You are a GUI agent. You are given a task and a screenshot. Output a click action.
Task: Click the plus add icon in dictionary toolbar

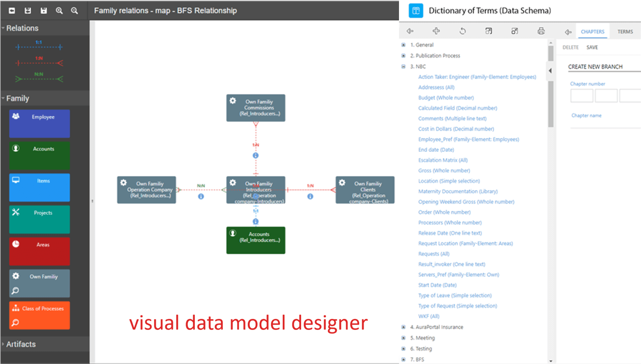click(x=436, y=31)
